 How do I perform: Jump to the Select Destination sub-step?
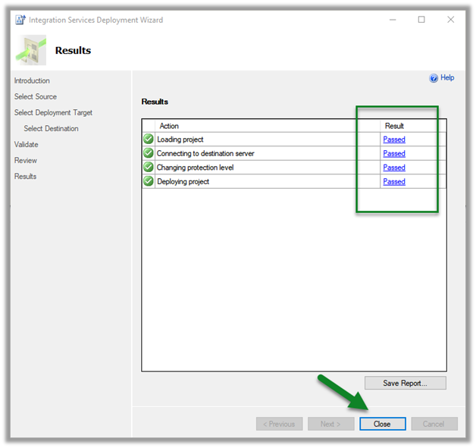point(51,129)
